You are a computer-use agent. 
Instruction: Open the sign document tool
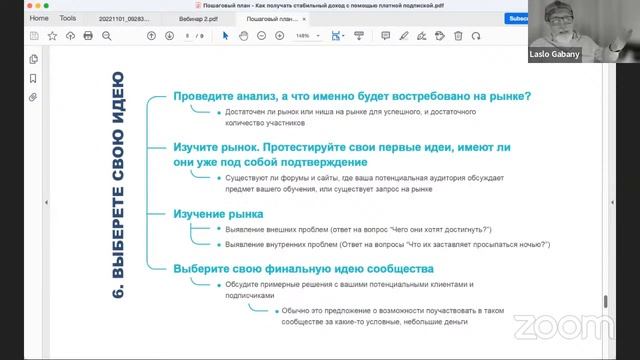pos(422,36)
